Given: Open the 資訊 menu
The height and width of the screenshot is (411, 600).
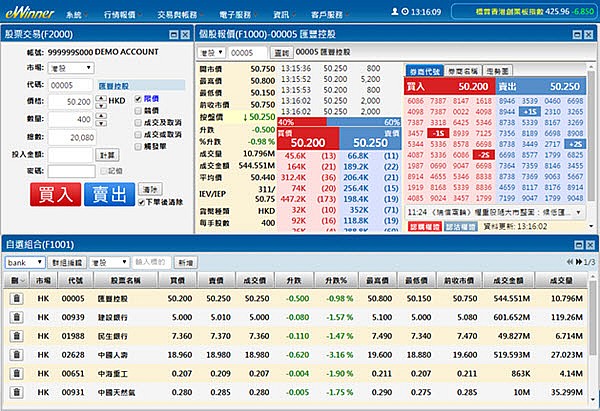Looking at the screenshot, I should [283, 15].
